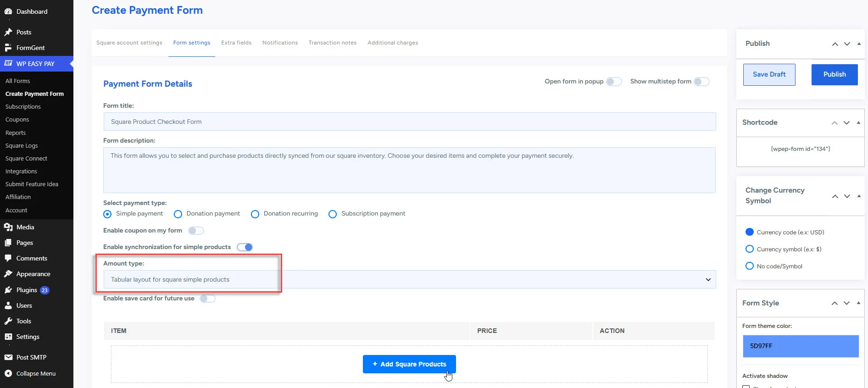Click the Form title input field
Image resolution: width=868 pixels, height=388 pixels.
410,122
